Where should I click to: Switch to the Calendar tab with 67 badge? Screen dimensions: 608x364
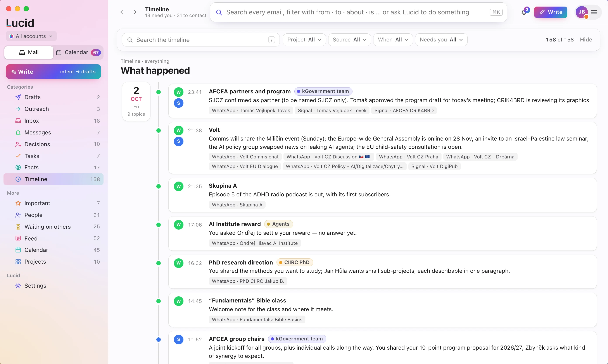pyautogui.click(x=78, y=53)
